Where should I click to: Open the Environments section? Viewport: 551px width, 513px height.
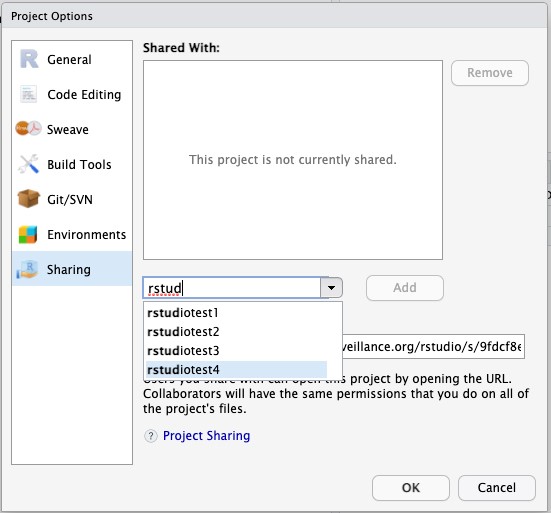pyautogui.click(x=72, y=234)
